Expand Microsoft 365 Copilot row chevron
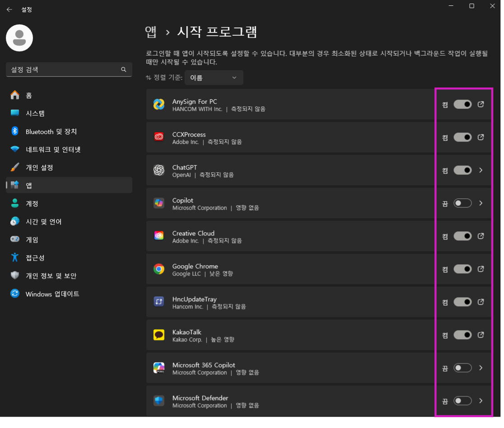The width and height of the screenshot is (504, 428). point(481,368)
